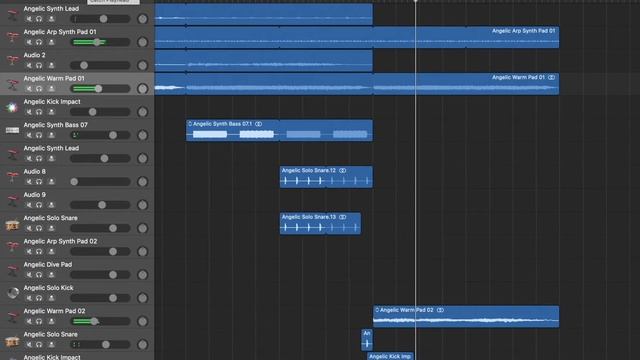Image resolution: width=640 pixels, height=360 pixels.
Task: Click the Angelic Arp Synth Pad 01 volume slider
Action: [100, 42]
